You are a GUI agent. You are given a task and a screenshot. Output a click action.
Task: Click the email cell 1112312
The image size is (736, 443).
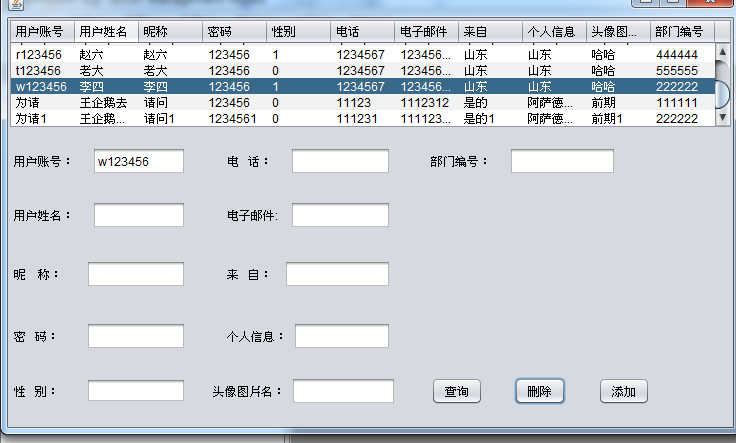(x=425, y=102)
